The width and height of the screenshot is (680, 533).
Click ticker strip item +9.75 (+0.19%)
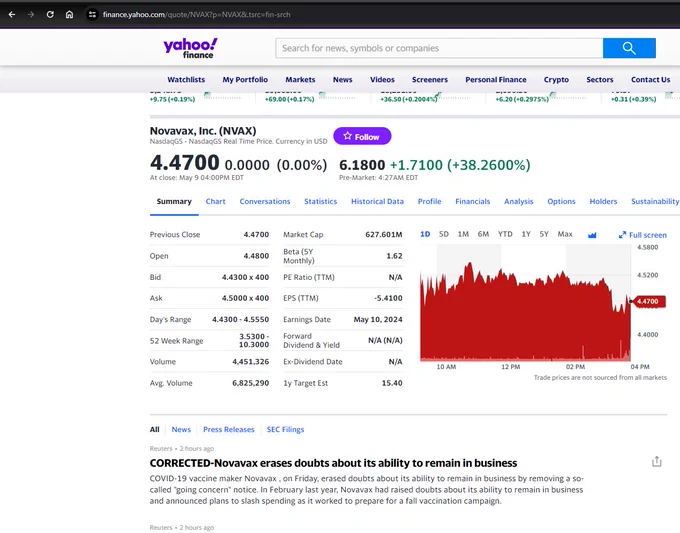(x=172, y=99)
